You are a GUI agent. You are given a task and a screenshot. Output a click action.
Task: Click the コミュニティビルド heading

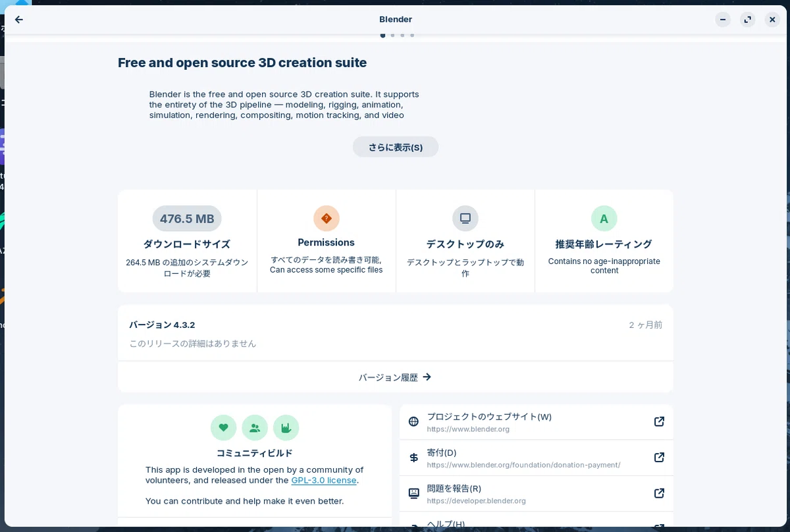pyautogui.click(x=255, y=453)
